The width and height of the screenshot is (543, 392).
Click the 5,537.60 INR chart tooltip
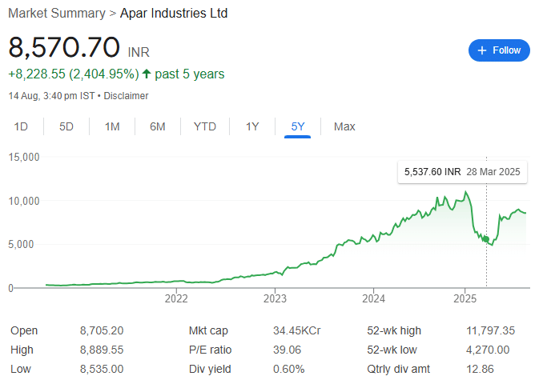462,172
